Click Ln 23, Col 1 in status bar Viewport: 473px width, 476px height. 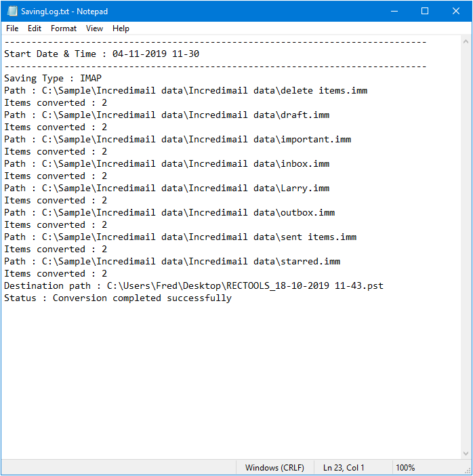pyautogui.click(x=344, y=467)
